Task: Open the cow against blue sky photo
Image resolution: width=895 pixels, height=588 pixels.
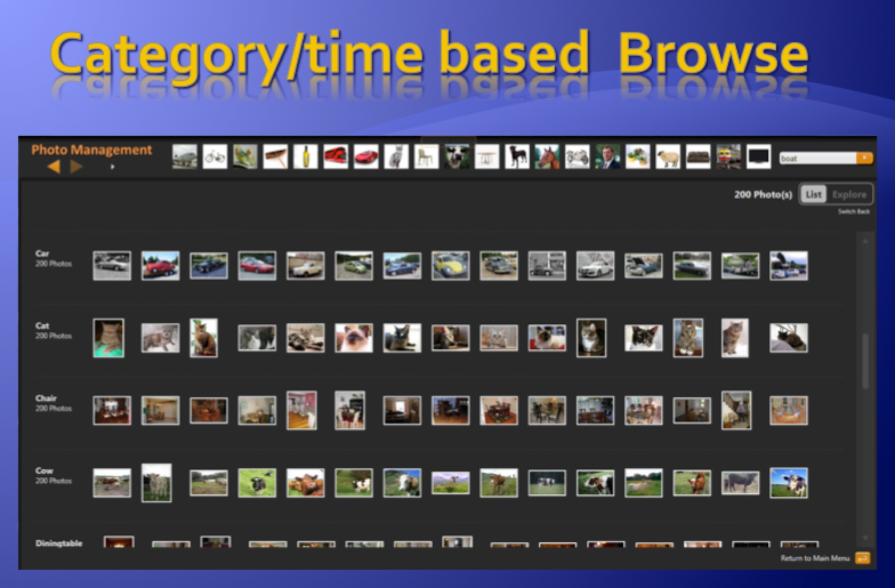Action: [788, 483]
